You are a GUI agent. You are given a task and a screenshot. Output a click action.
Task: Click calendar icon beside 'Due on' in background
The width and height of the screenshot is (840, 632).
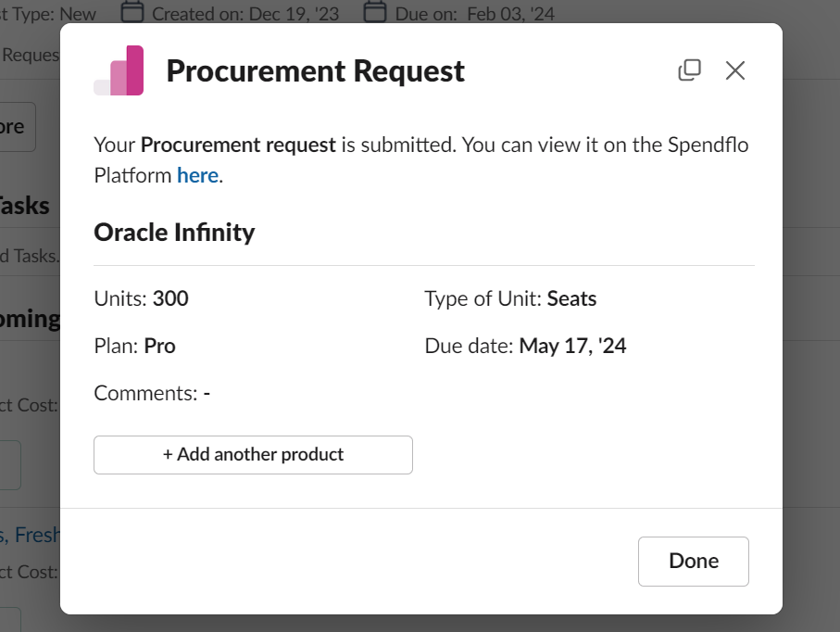click(x=375, y=11)
